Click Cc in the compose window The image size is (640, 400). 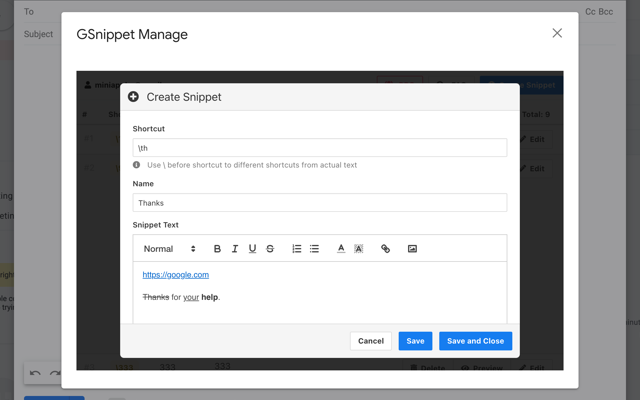(x=590, y=12)
